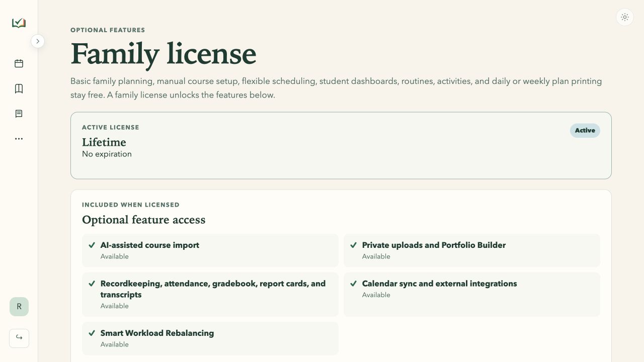Click the Active license status badge
Screen dimensions: 644x362
click(x=585, y=131)
